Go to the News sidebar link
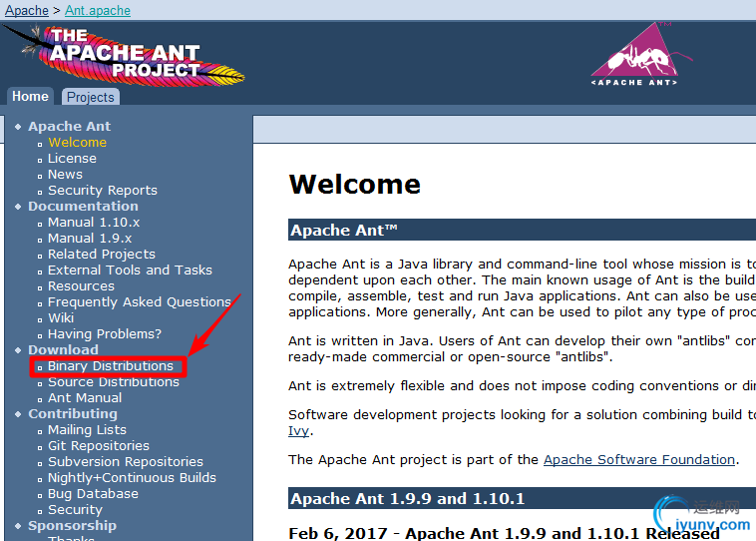The width and height of the screenshot is (756, 541). point(65,175)
